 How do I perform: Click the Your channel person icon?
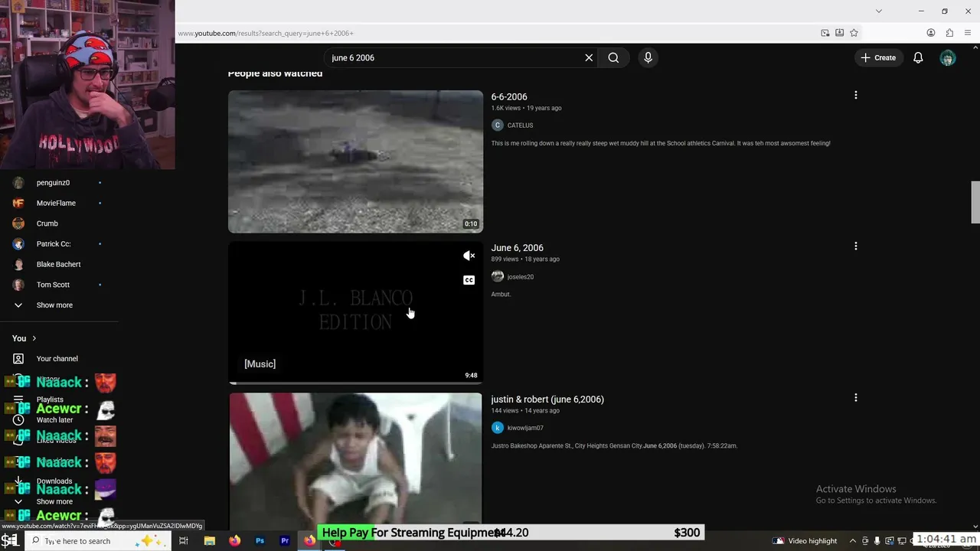18,358
